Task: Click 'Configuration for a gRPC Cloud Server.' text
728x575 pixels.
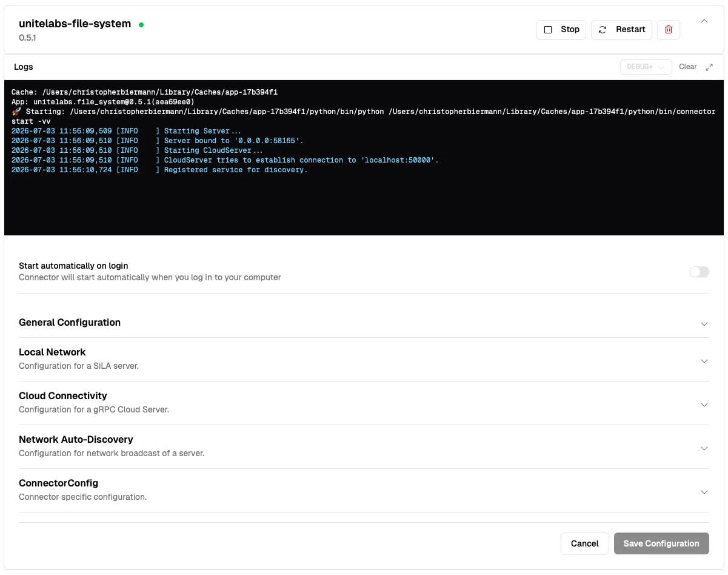Action: tap(94, 409)
